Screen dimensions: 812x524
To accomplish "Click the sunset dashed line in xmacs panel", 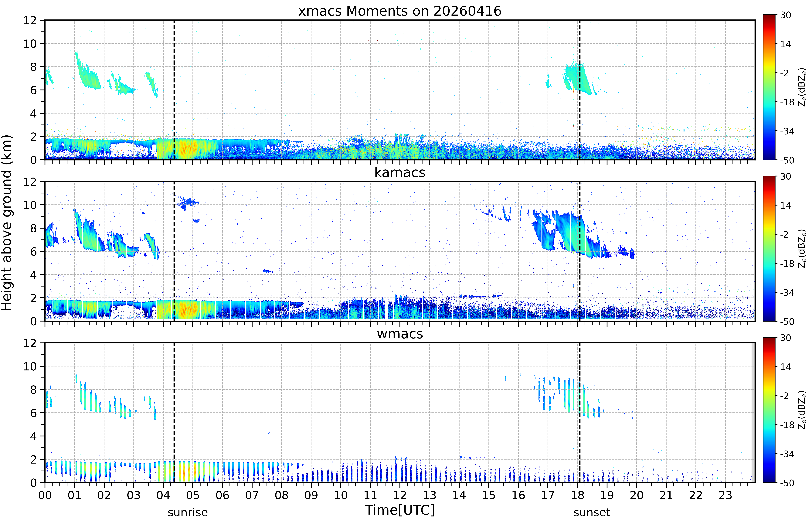I will pos(580,90).
